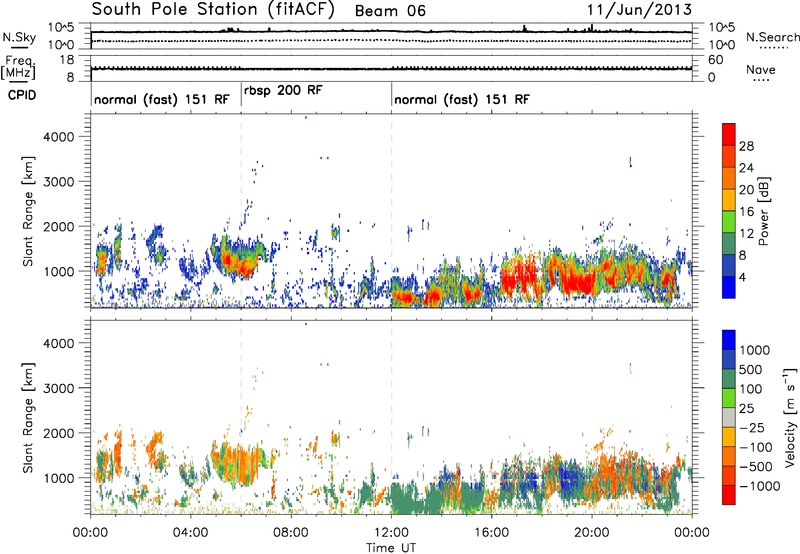
Task: Click the '16:00' time axis label
Action: click(x=491, y=533)
